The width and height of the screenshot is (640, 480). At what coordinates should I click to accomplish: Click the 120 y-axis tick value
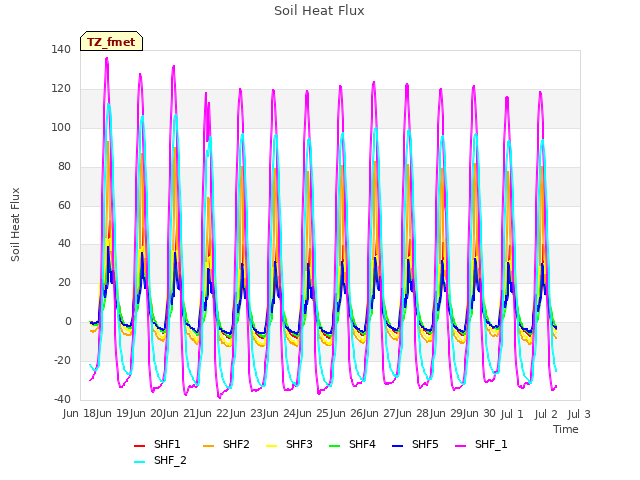pyautogui.click(x=61, y=89)
